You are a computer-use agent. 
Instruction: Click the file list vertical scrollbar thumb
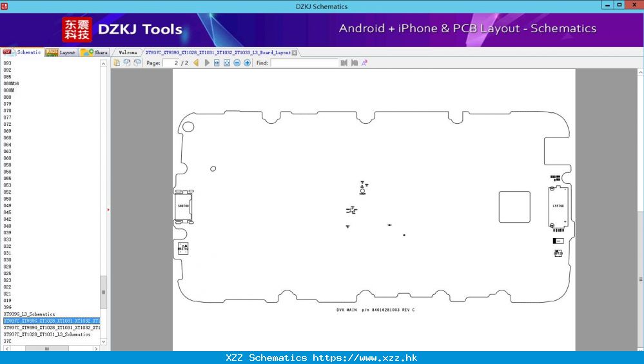tap(104, 292)
